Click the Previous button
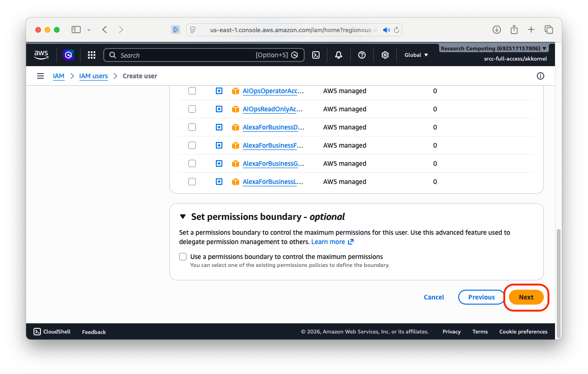588x374 pixels. (481, 297)
